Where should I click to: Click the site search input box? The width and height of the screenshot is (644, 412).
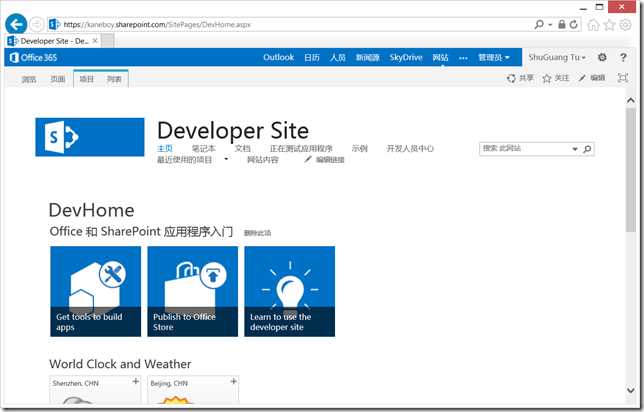(x=525, y=149)
